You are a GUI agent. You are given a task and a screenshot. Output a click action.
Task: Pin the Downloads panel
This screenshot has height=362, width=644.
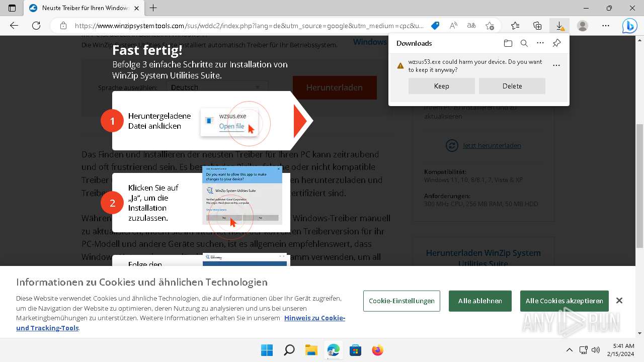[556, 43]
